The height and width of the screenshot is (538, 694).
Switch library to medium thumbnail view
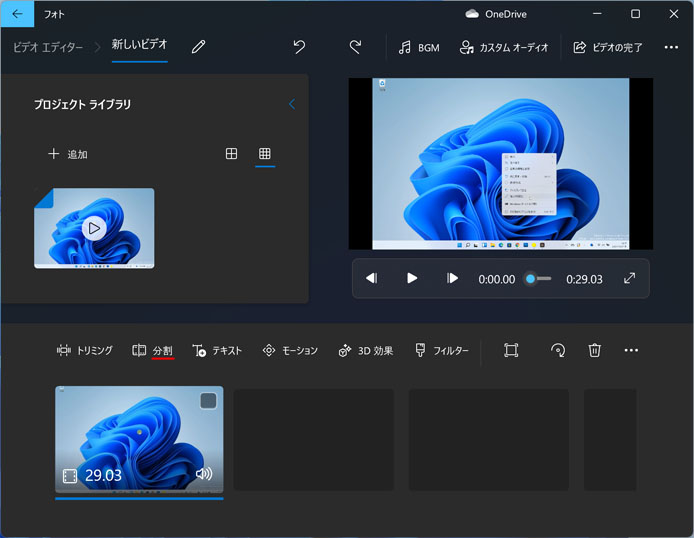[231, 154]
